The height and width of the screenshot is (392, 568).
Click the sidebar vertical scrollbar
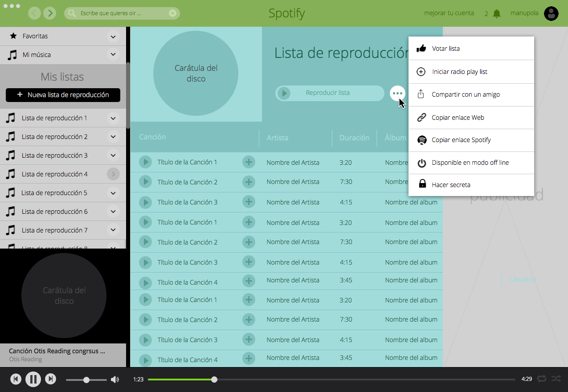pos(128,96)
